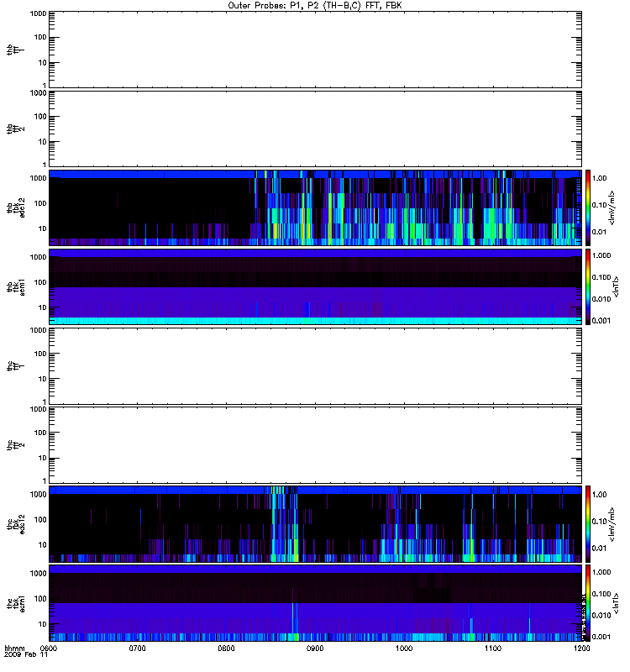Screen dimensions: 630x672
Task: Click the "1.000" tick on thb scm1 color bar
Action: pyautogui.click(x=601, y=255)
